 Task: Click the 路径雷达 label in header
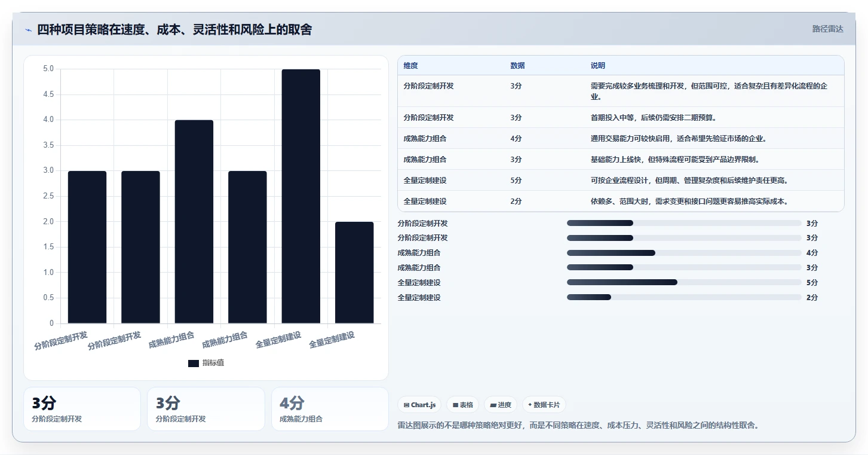point(828,29)
